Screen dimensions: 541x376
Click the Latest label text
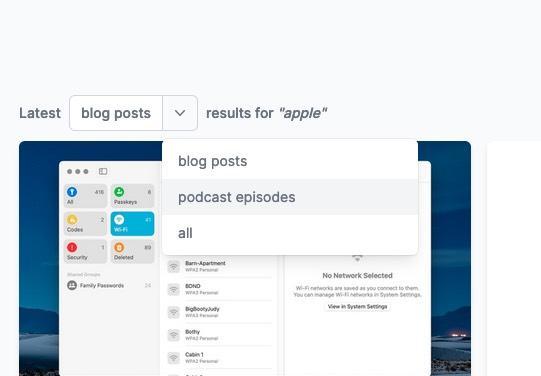(x=40, y=113)
